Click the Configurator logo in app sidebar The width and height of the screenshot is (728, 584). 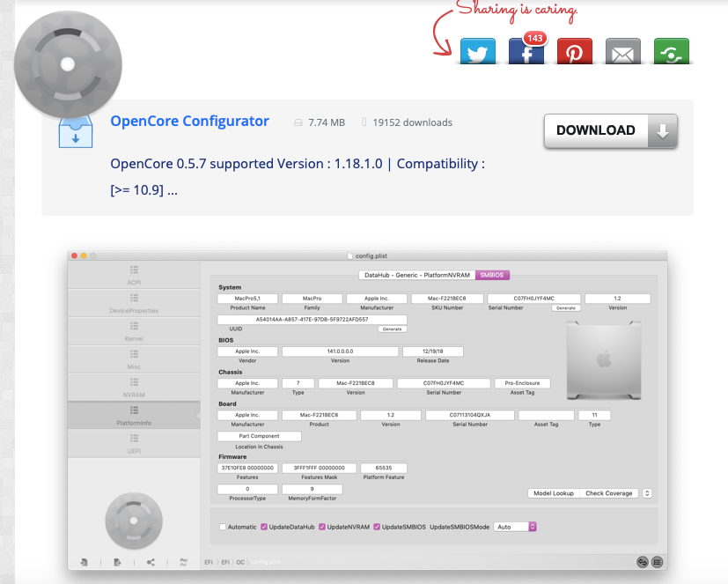click(134, 521)
